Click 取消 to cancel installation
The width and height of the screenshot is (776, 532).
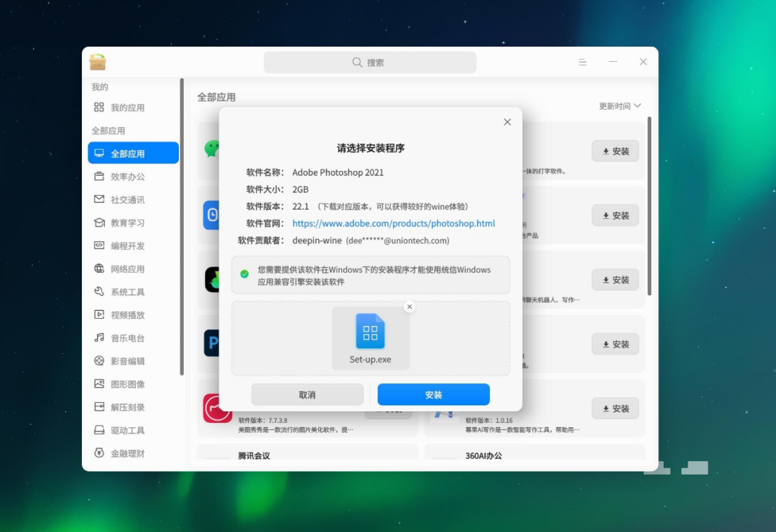point(308,395)
